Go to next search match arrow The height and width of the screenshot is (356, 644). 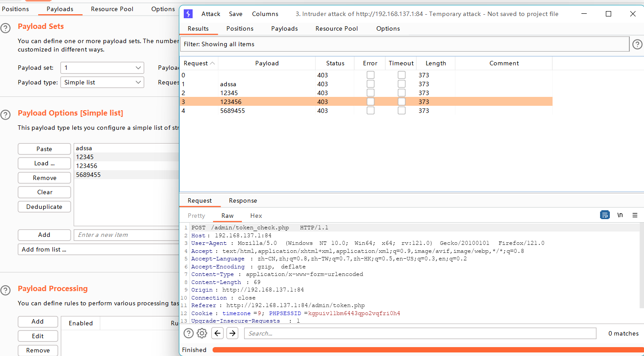[x=233, y=333]
